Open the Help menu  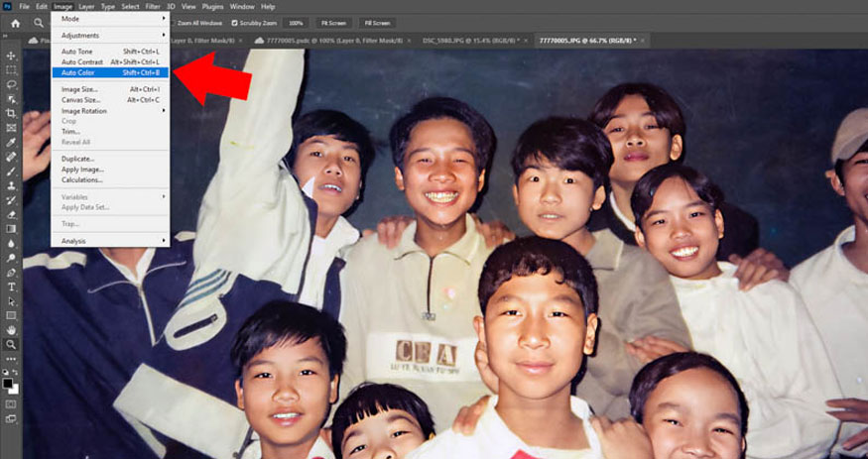268,7
